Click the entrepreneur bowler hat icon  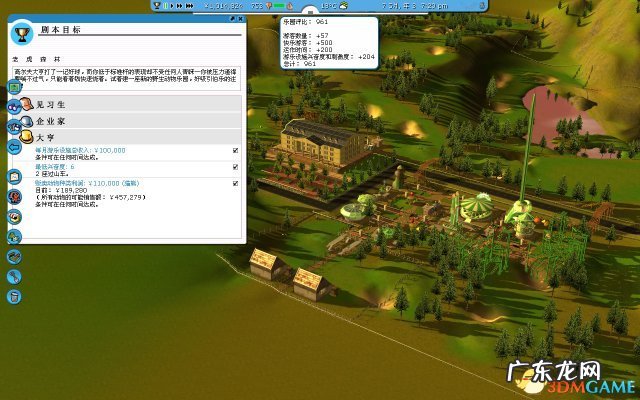coord(27,121)
